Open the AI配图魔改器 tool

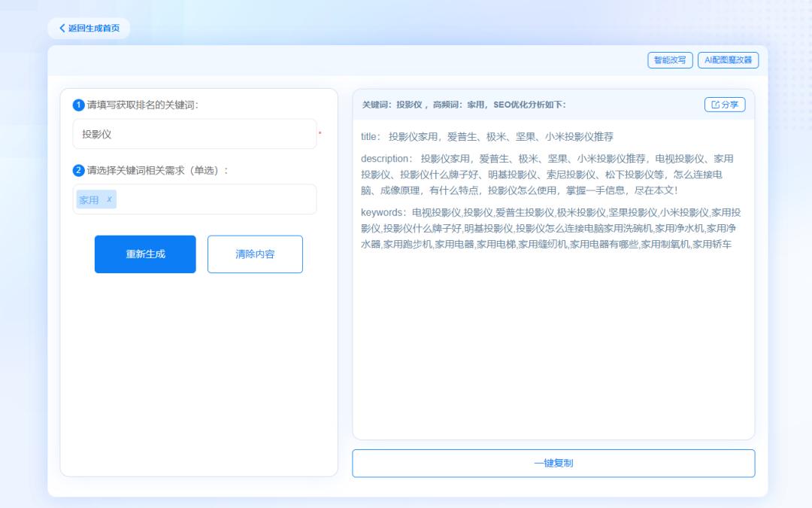pyautogui.click(x=729, y=60)
